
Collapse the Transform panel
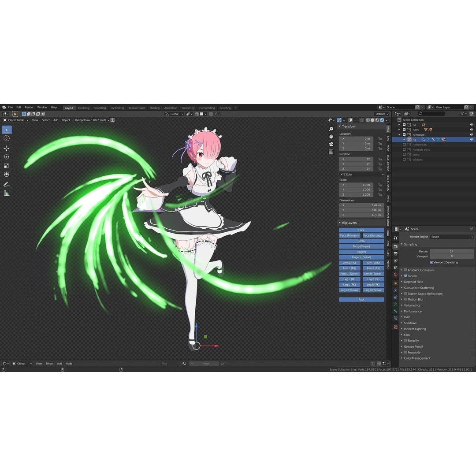340,126
